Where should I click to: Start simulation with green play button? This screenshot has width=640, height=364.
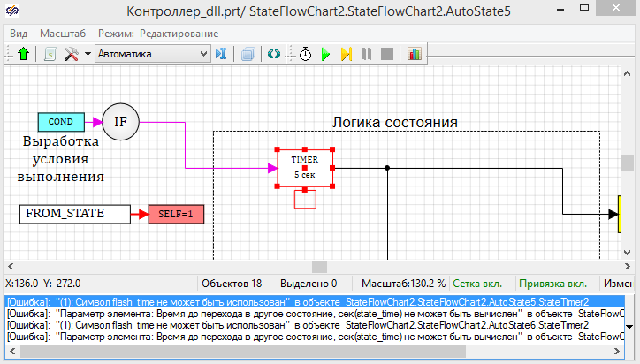pos(325,54)
